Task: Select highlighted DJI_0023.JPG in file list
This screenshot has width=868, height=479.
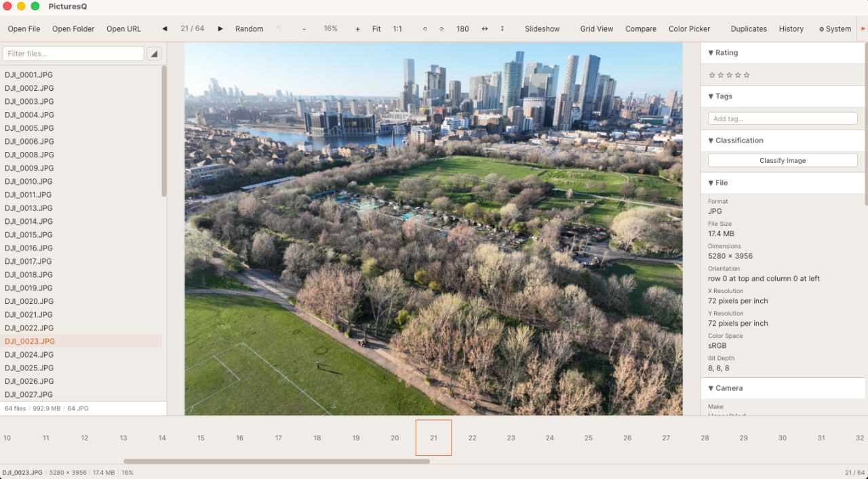Action: coord(81,341)
